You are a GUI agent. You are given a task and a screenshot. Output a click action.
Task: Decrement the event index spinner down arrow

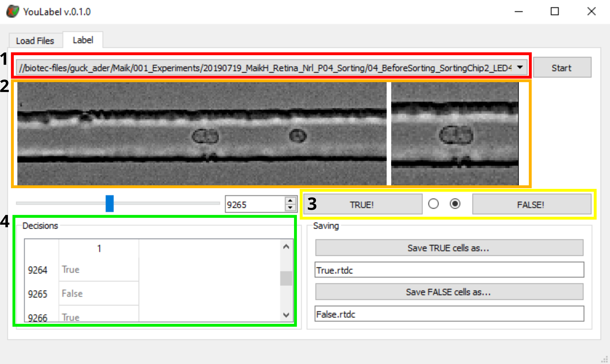(x=290, y=207)
